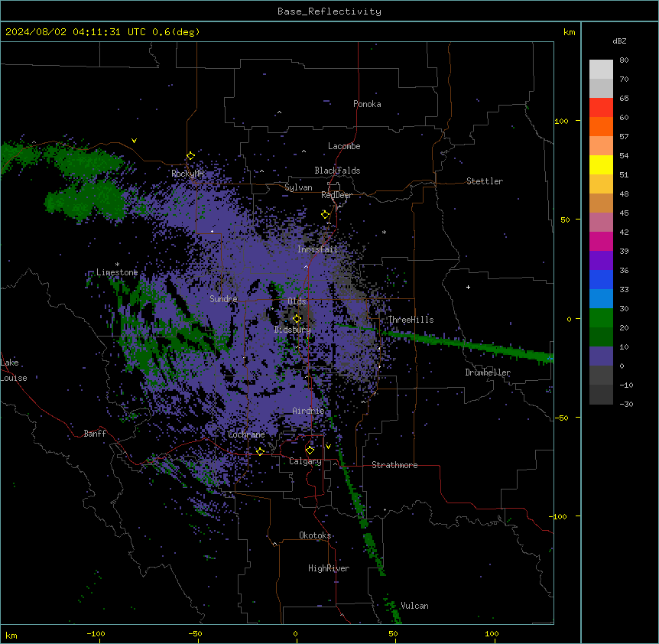
Task: Click the white asterisk marker east of Innisfail
Action: point(384,232)
